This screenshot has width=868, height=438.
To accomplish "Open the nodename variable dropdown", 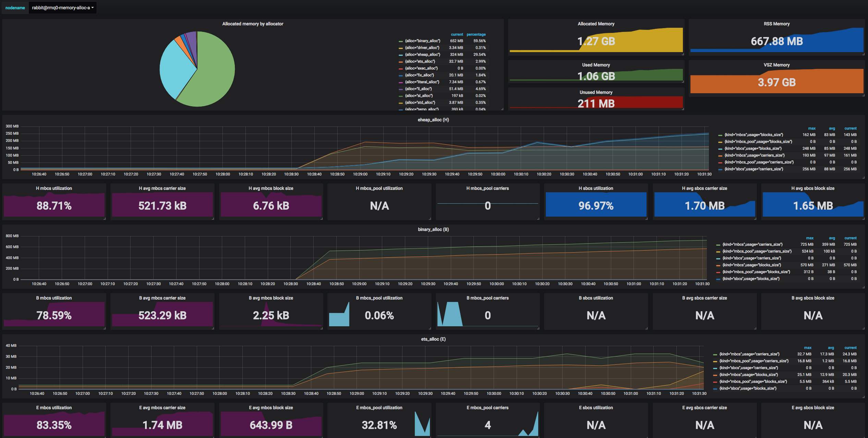I will tap(62, 8).
